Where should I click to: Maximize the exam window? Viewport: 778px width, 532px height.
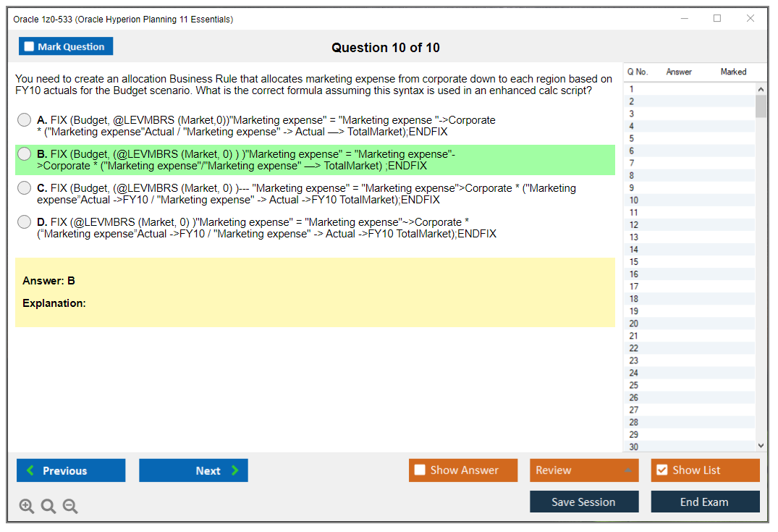tap(717, 19)
